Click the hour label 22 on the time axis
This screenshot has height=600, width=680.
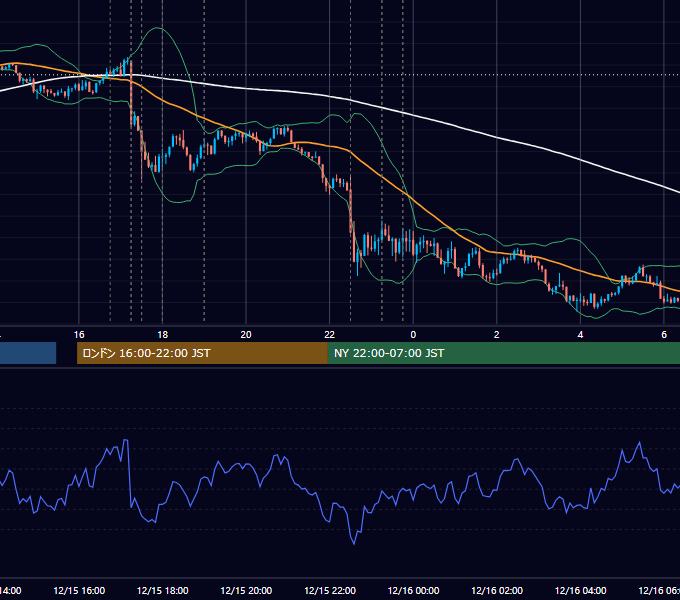point(330,335)
